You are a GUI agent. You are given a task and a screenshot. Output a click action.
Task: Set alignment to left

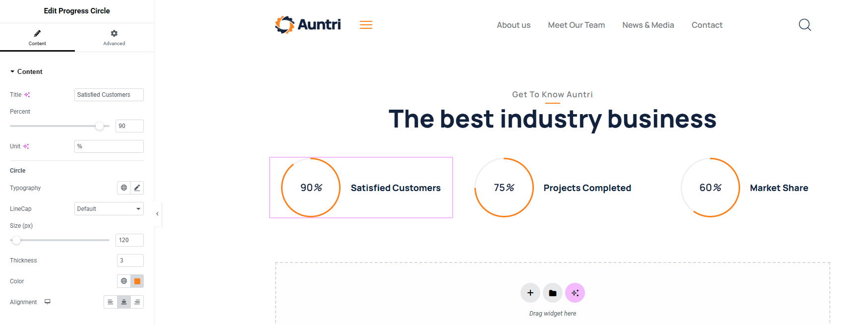pyautogui.click(x=111, y=302)
